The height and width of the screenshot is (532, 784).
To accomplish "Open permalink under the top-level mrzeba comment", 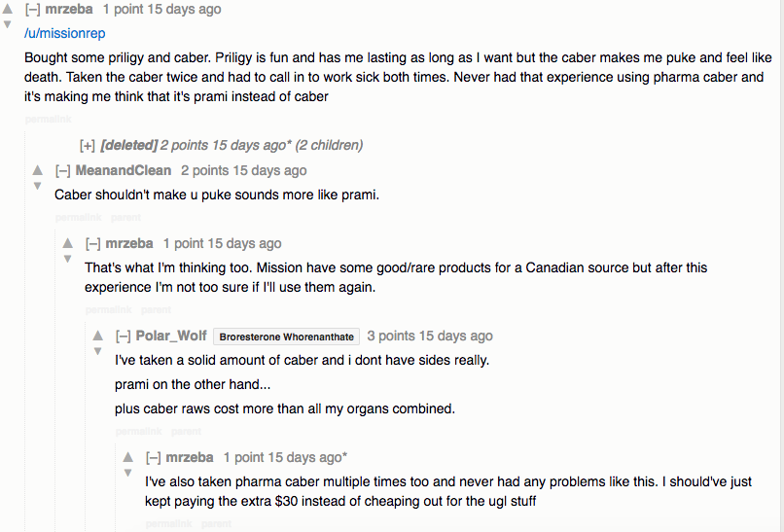I will pos(48,119).
